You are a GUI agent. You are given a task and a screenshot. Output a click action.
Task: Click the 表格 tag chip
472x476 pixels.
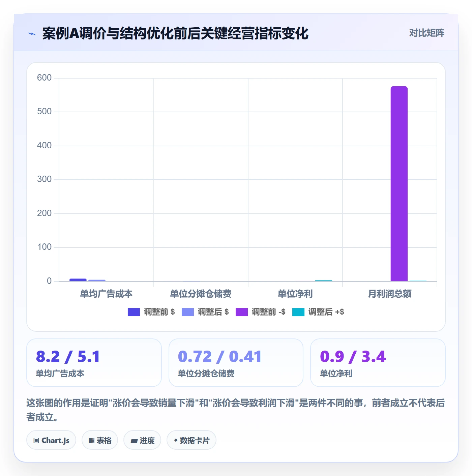click(100, 440)
